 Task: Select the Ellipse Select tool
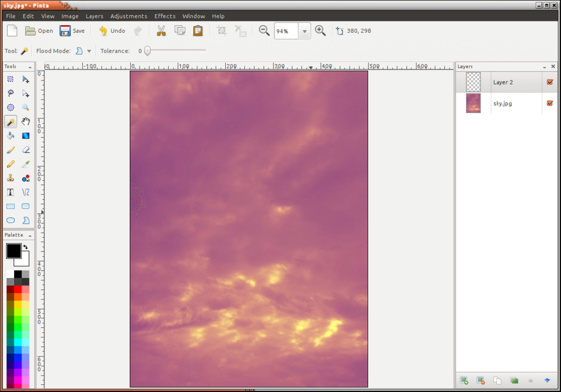(10, 107)
